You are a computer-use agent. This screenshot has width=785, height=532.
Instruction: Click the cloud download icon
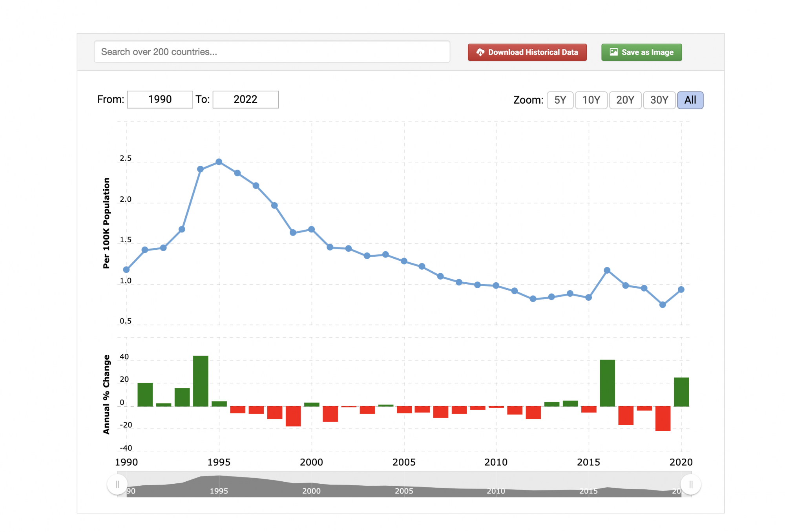[x=480, y=52]
